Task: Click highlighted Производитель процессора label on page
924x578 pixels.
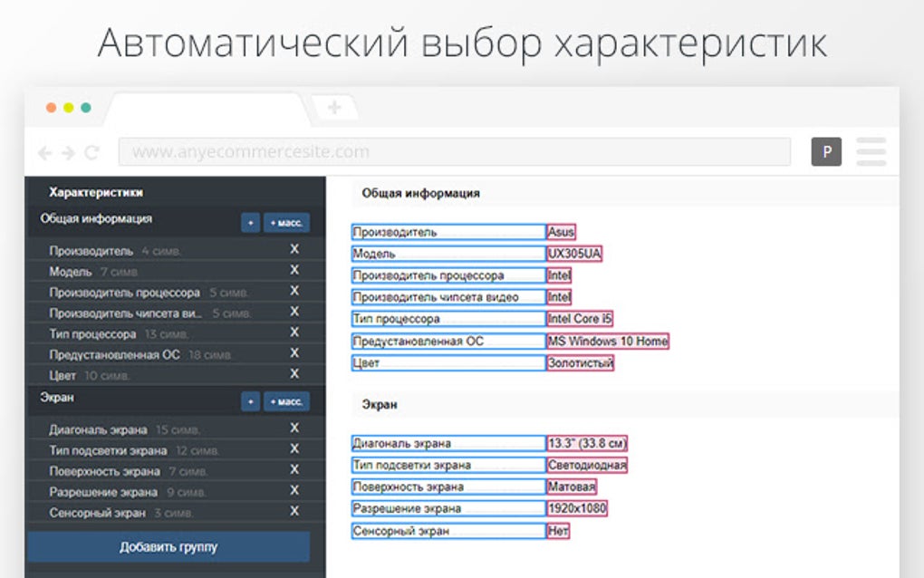Action: (x=448, y=275)
